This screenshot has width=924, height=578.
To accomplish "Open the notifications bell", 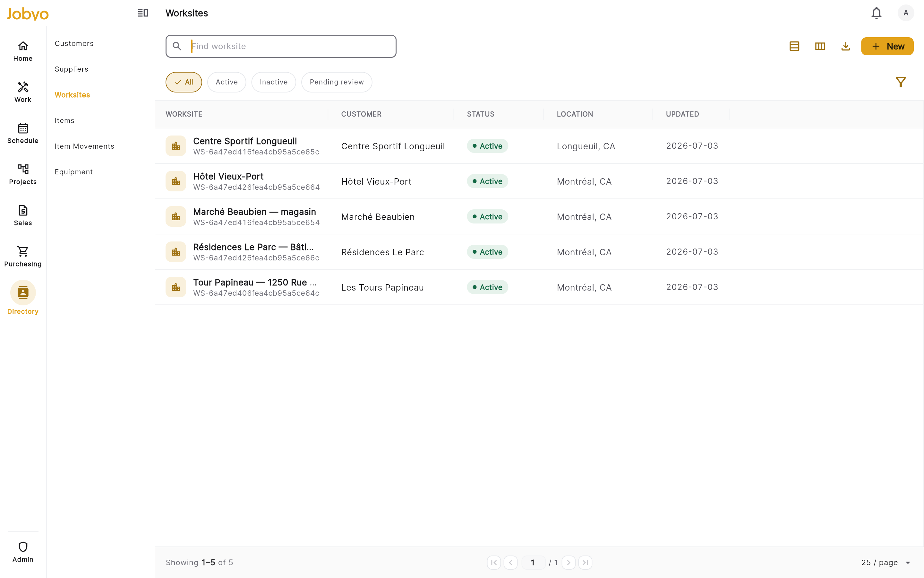I will [876, 13].
